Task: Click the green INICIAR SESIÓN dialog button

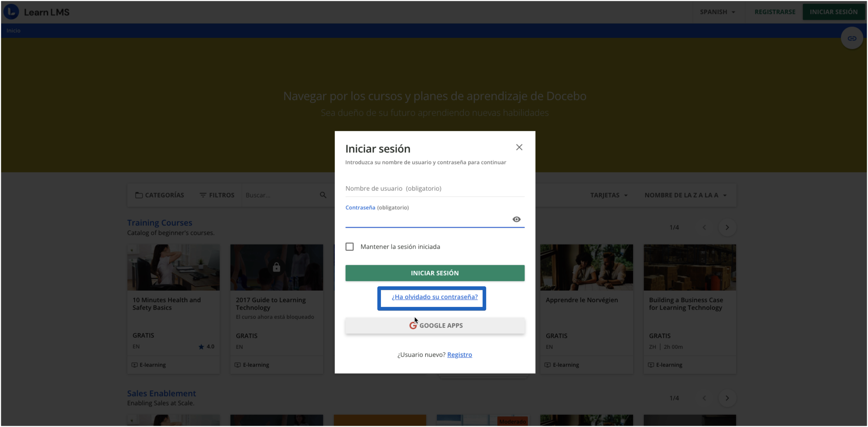Action: point(435,273)
